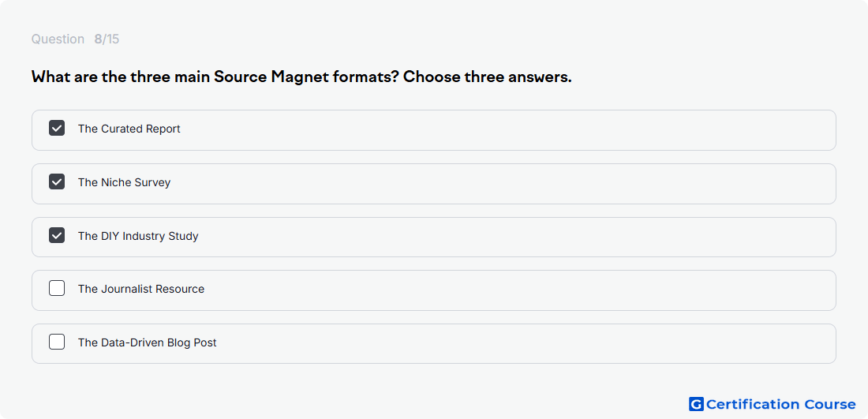Deselect the Niche Survey answer card

[x=433, y=183]
